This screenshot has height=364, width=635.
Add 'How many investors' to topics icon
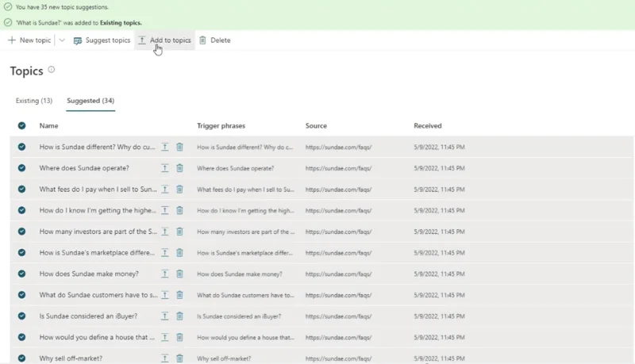[165, 232]
